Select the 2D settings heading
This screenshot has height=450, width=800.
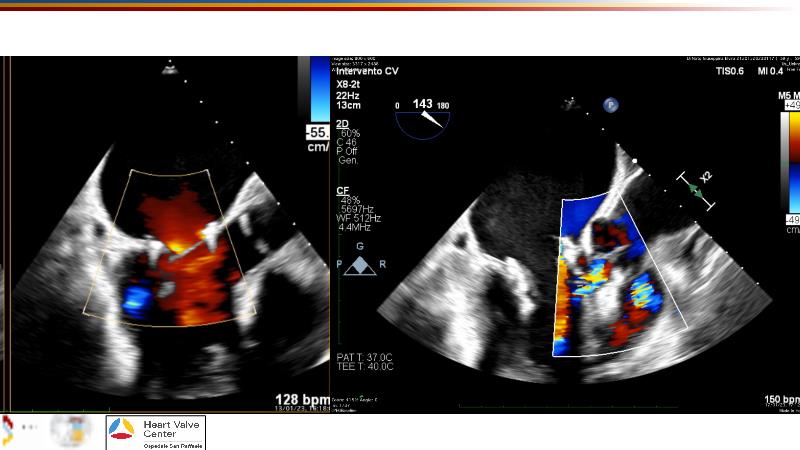(x=342, y=123)
